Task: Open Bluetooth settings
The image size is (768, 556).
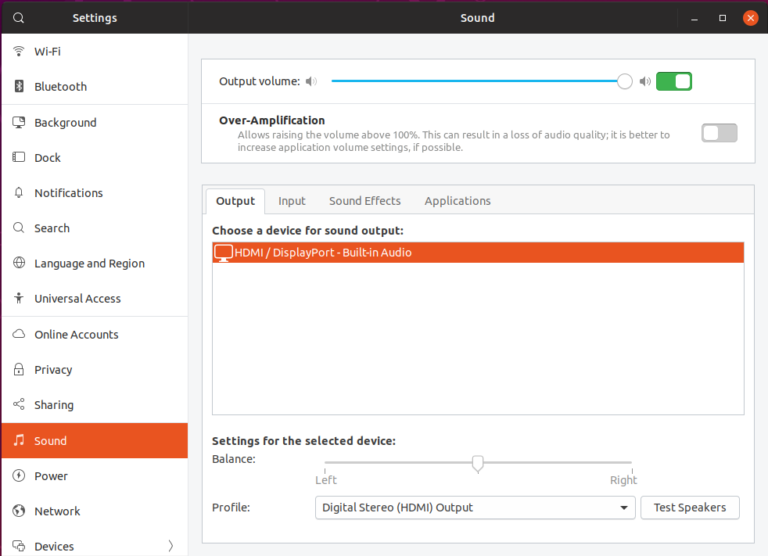Action: pyautogui.click(x=95, y=87)
